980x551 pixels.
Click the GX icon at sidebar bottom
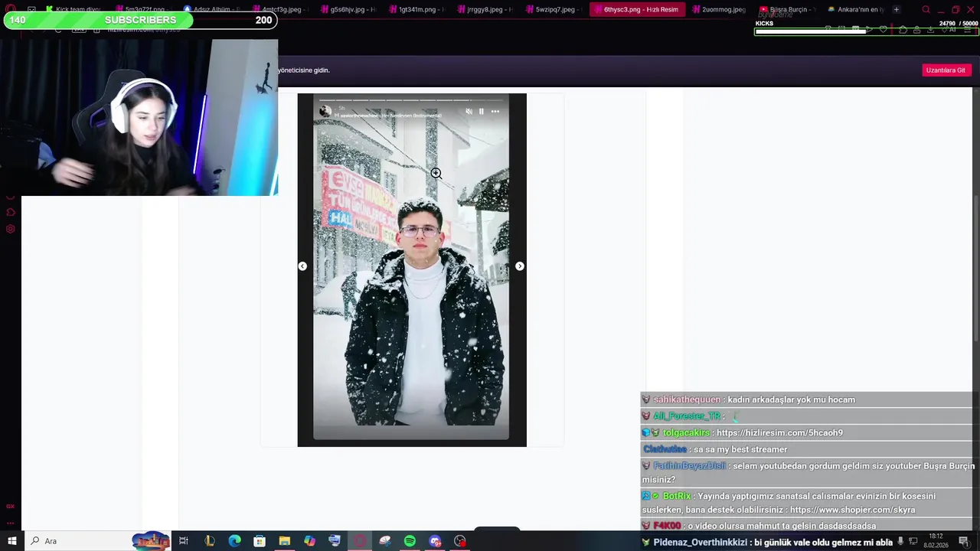(11, 506)
